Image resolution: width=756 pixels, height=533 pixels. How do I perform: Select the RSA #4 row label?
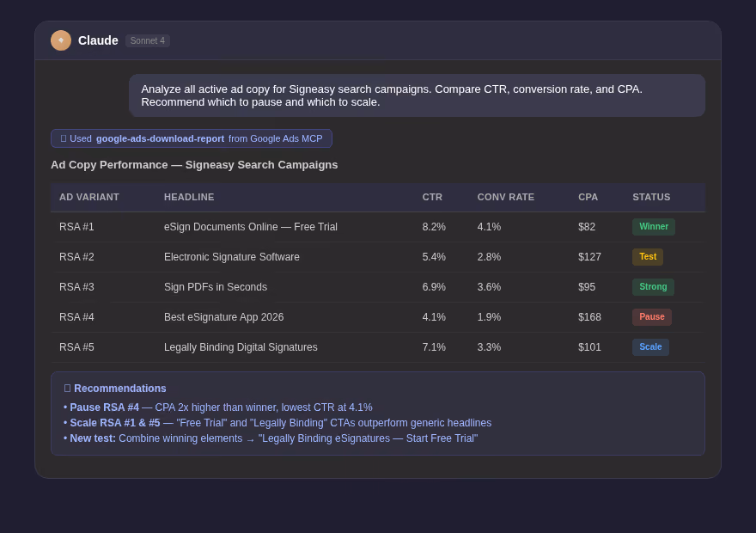[x=76, y=317]
